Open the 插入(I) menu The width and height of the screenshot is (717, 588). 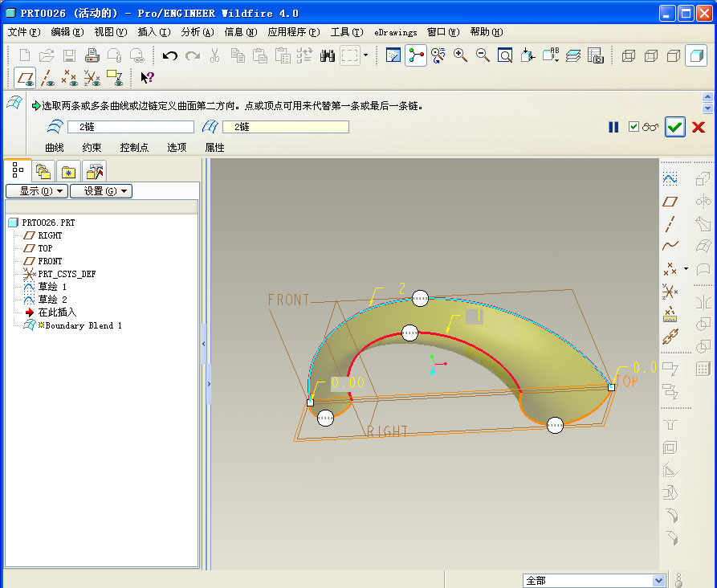click(x=154, y=32)
